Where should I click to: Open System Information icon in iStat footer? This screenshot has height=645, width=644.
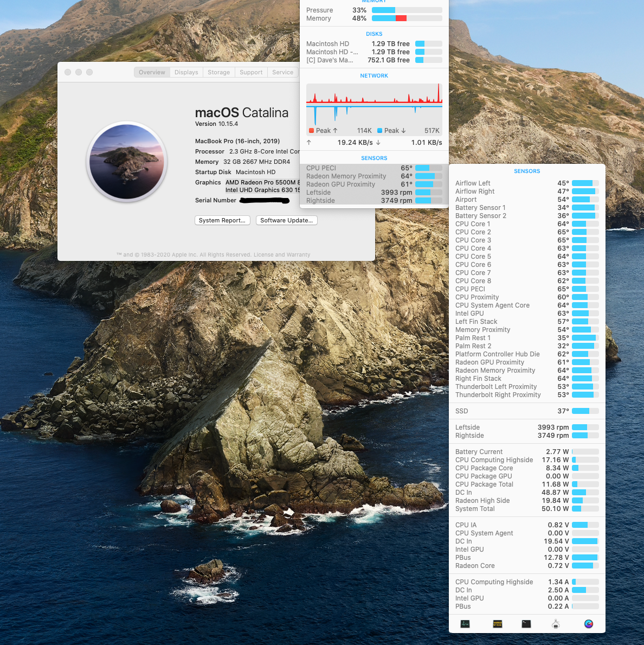[556, 624]
